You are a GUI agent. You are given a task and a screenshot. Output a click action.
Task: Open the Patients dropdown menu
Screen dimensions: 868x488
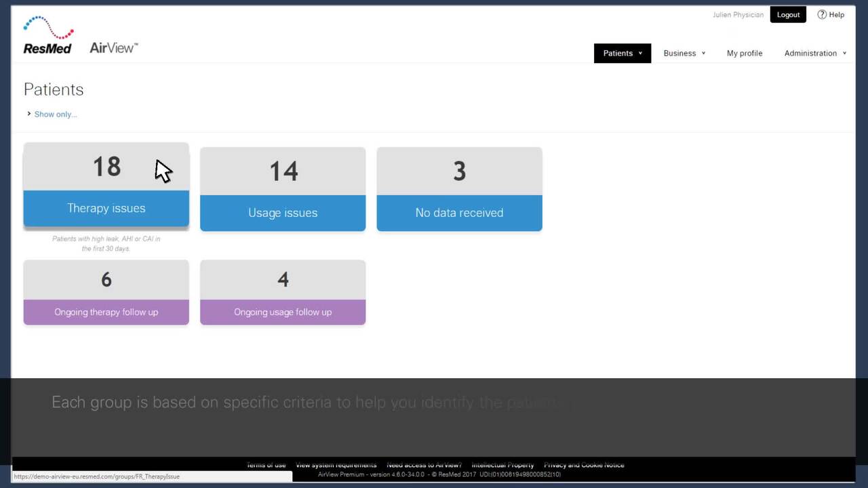pos(622,53)
